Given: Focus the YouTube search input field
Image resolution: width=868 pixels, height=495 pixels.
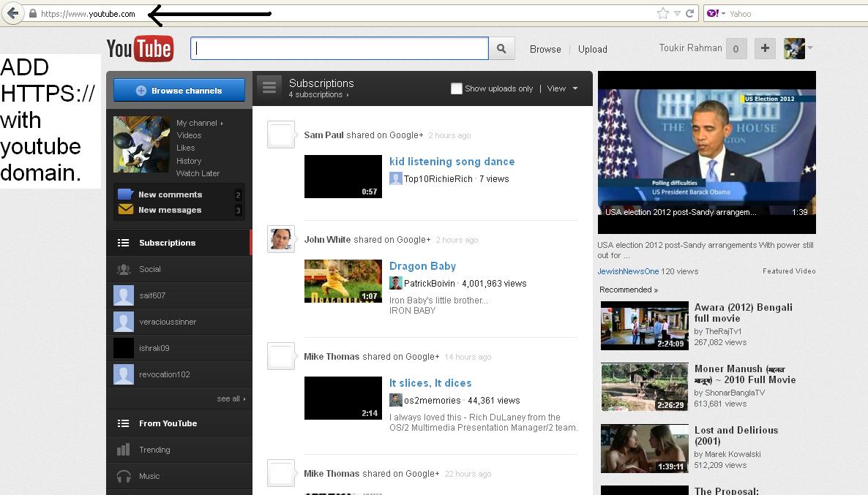Looking at the screenshot, I should 340,49.
